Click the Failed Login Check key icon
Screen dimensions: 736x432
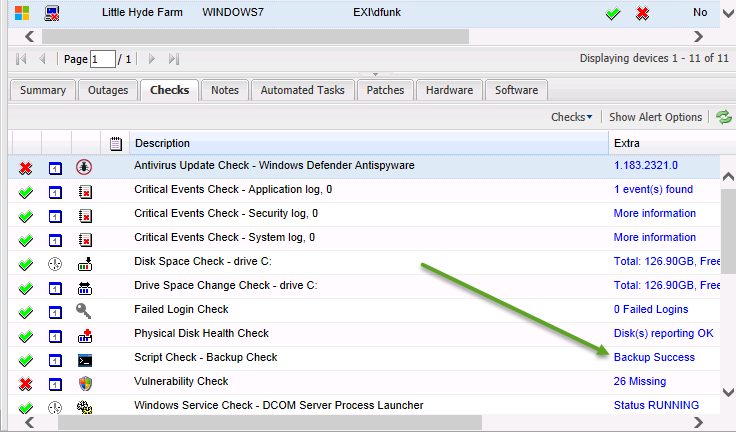(85, 310)
